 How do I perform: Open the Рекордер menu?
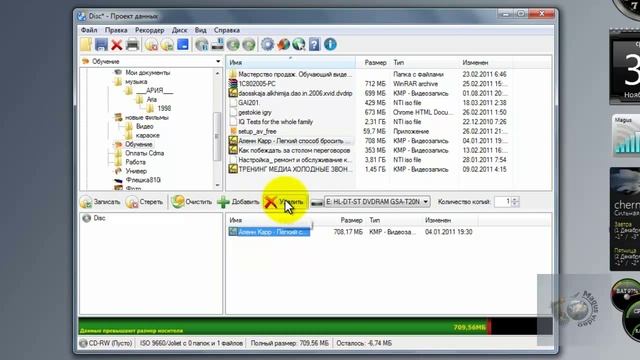pos(149,30)
